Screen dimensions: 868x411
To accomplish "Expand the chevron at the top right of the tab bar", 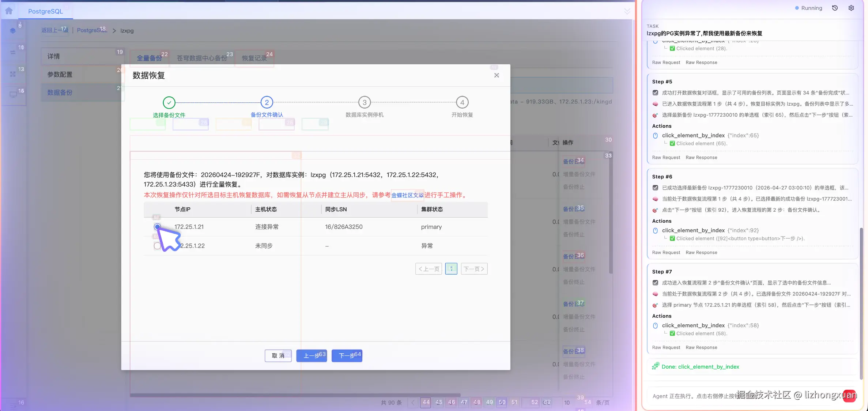I will 627,11.
